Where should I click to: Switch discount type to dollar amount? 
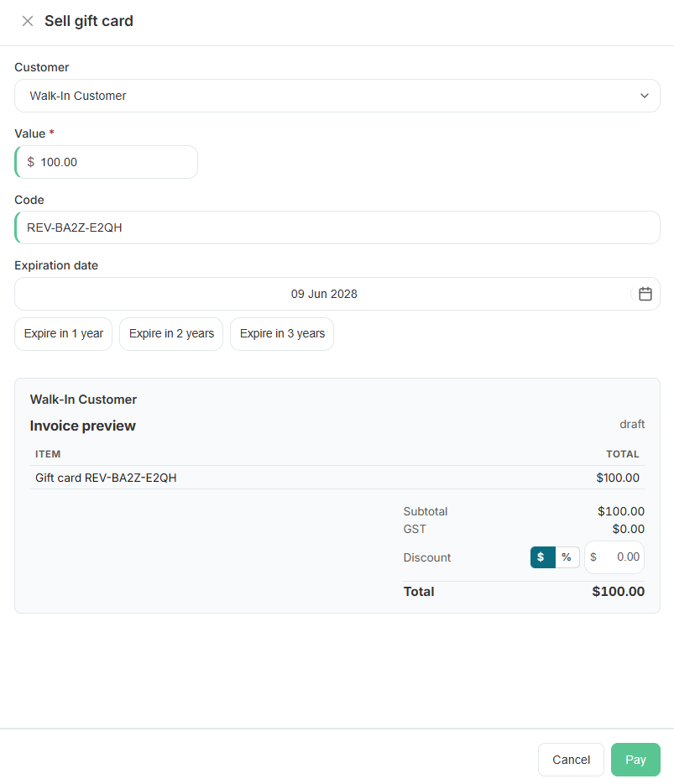[542, 557]
